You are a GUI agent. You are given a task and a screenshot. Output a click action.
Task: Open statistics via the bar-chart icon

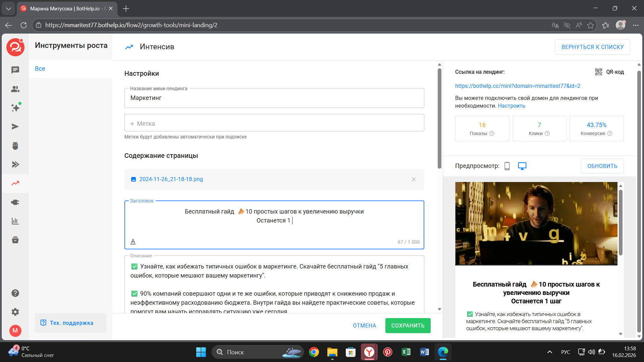[x=15, y=221]
